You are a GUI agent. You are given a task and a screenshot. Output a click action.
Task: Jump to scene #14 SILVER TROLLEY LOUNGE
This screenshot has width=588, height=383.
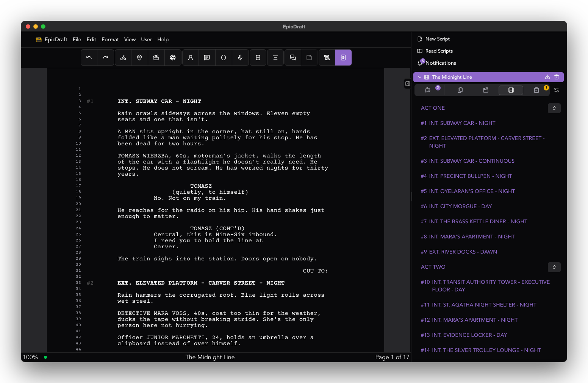pos(481,350)
